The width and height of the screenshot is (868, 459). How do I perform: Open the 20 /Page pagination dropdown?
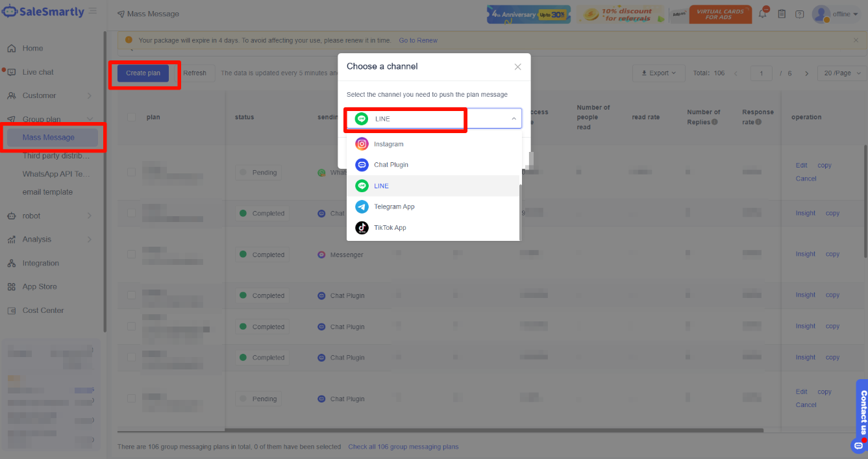point(841,73)
